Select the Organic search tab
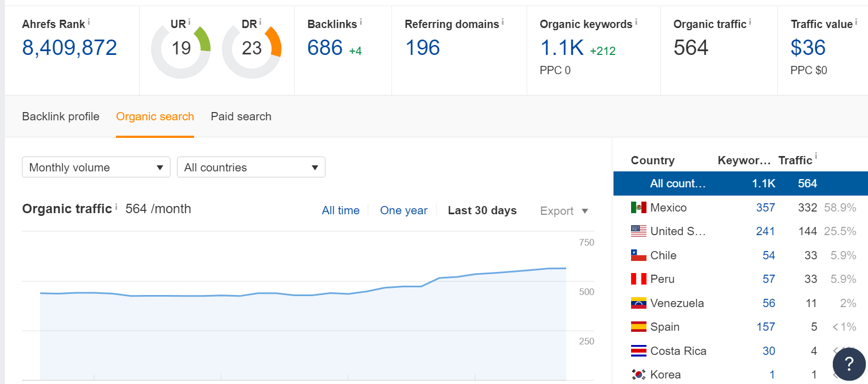The height and width of the screenshot is (384, 868). [155, 116]
